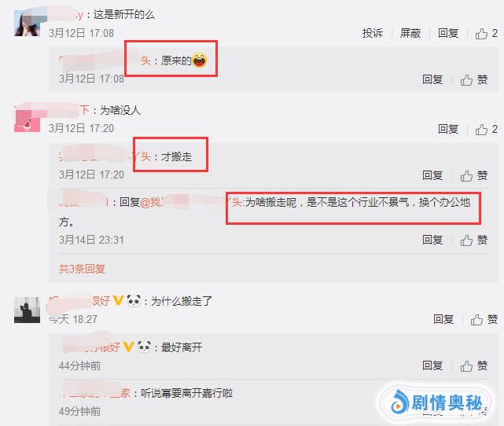Click the panda badge icon next to 为什么搬走了
Image resolution: width=504 pixels, height=426 pixels.
coord(134,301)
